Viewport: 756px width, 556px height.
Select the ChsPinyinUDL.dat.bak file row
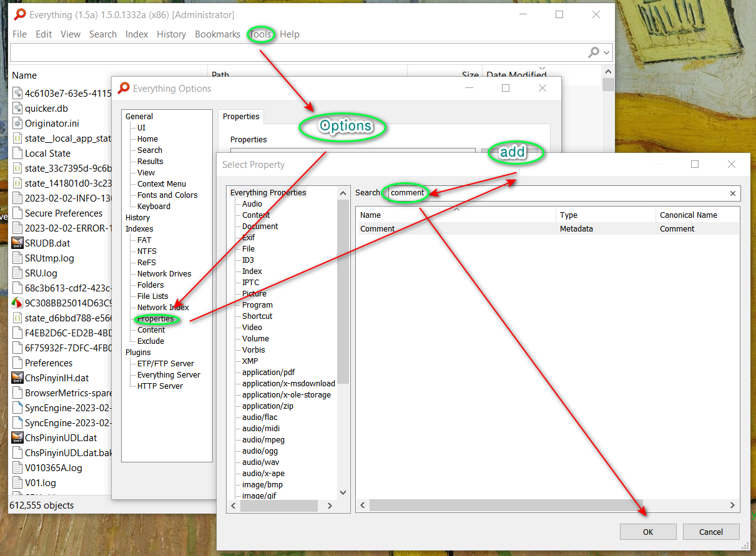click(x=68, y=453)
